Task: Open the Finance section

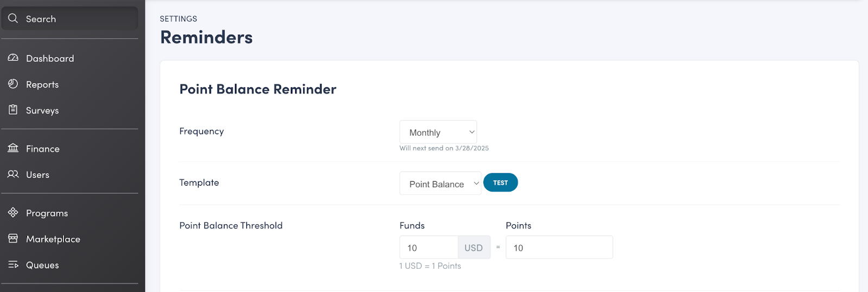Action: click(43, 149)
